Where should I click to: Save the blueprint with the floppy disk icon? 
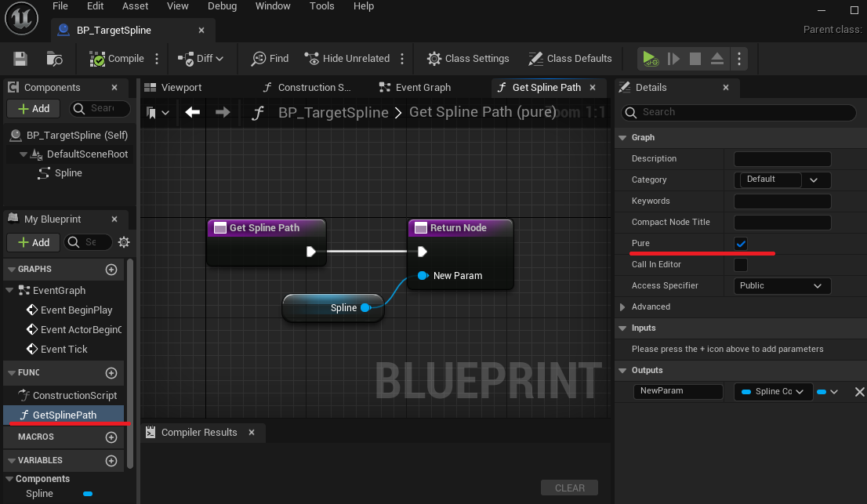20,59
